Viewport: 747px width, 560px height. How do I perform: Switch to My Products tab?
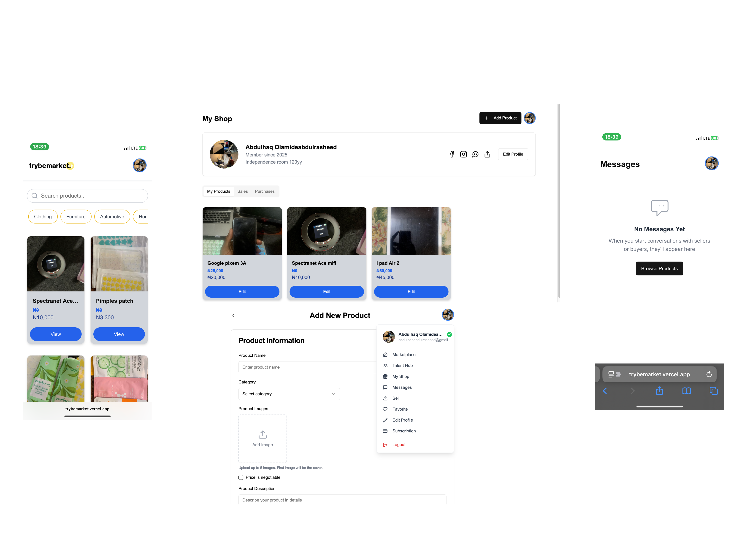pyautogui.click(x=219, y=191)
